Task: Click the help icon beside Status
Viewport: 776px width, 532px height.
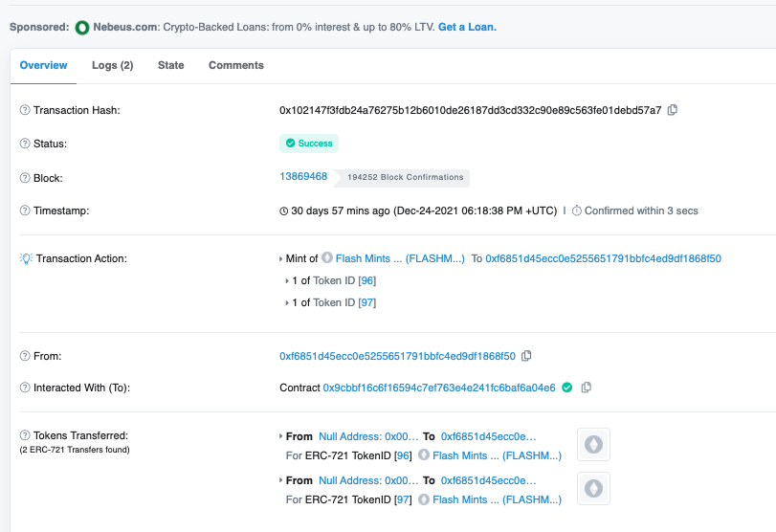Action: [25, 144]
